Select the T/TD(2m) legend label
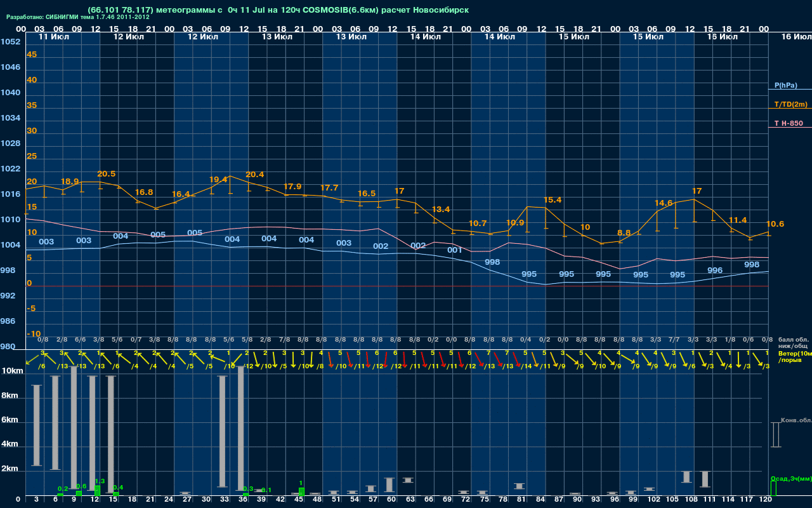This screenshot has width=812, height=508. click(791, 104)
